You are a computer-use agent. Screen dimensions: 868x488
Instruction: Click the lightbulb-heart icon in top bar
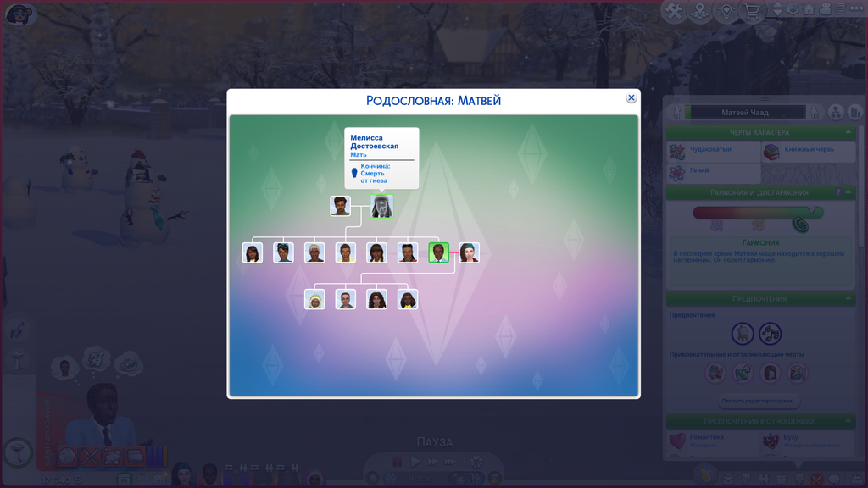[x=726, y=11]
